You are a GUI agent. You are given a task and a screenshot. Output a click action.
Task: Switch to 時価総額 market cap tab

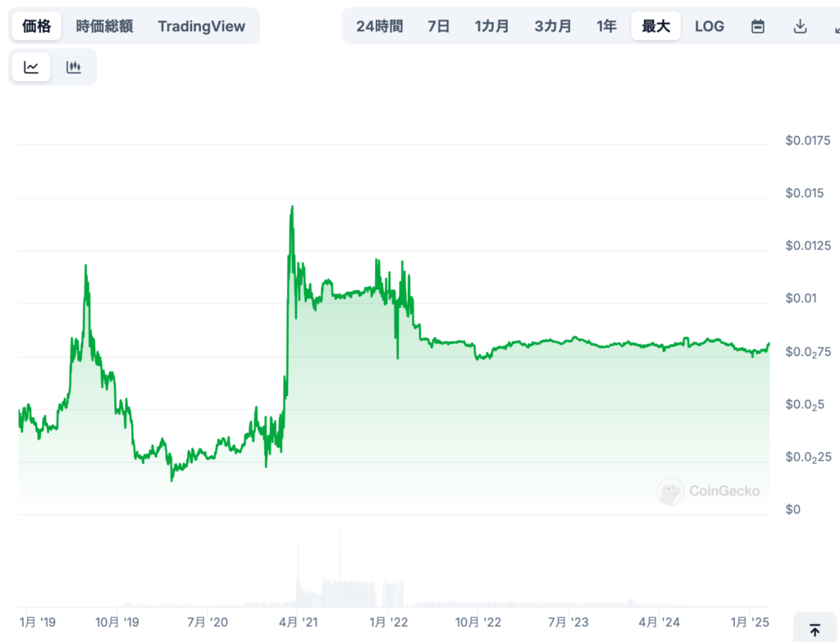point(104,26)
